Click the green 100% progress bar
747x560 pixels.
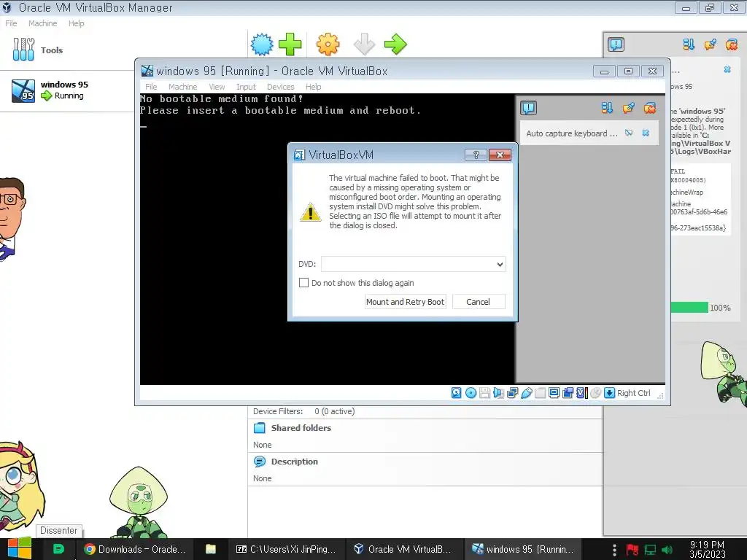[689, 308]
